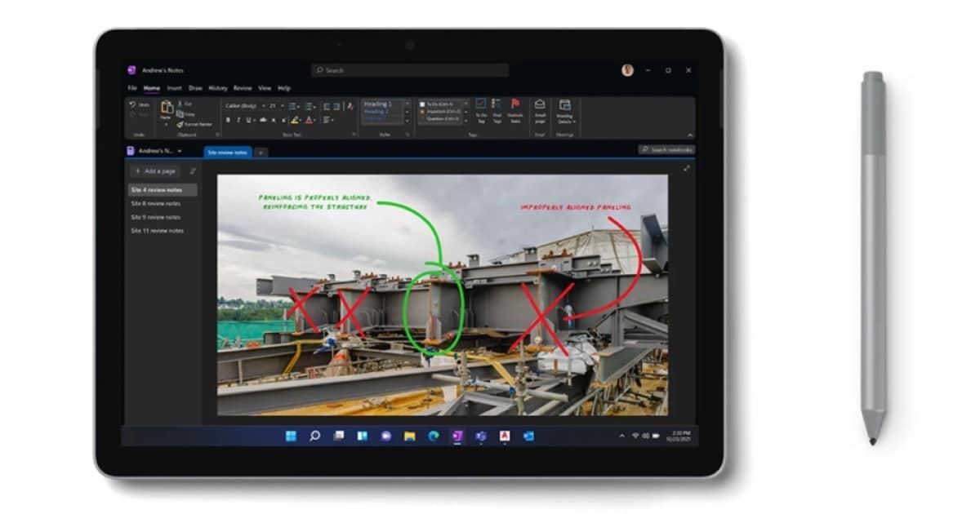The width and height of the screenshot is (980, 514).
Task: Click the Add a page button
Action: point(154,171)
